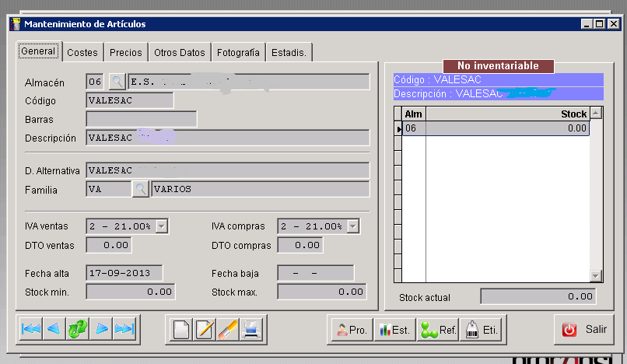Click the Familia code field VA
The width and height of the screenshot is (627, 364).
click(x=109, y=189)
